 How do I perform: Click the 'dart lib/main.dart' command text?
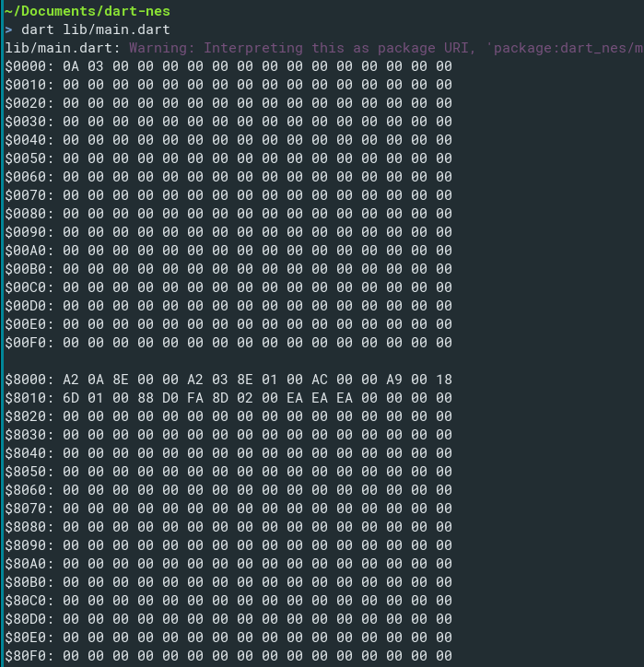96,29
